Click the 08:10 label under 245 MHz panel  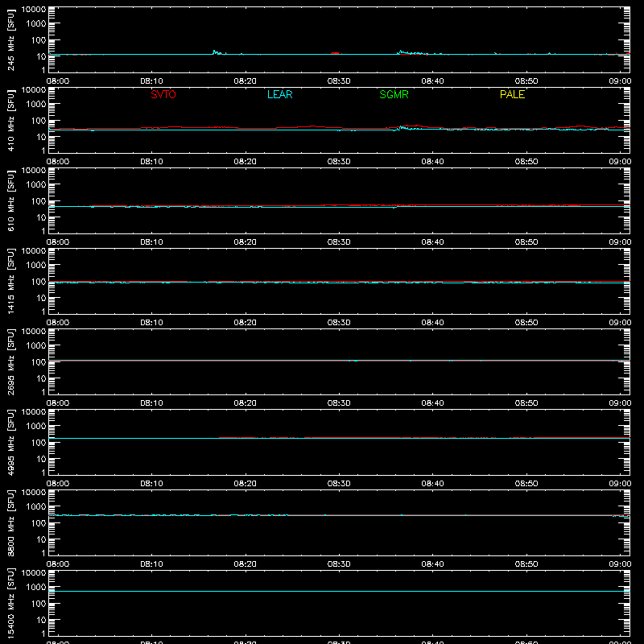point(151,81)
